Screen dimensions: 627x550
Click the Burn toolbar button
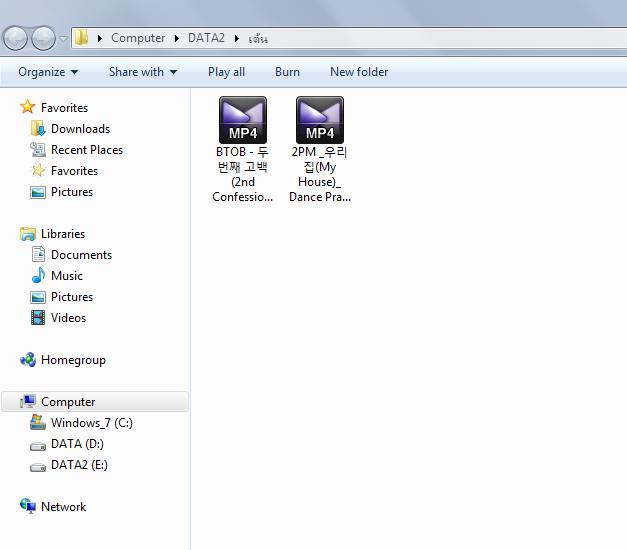287,72
